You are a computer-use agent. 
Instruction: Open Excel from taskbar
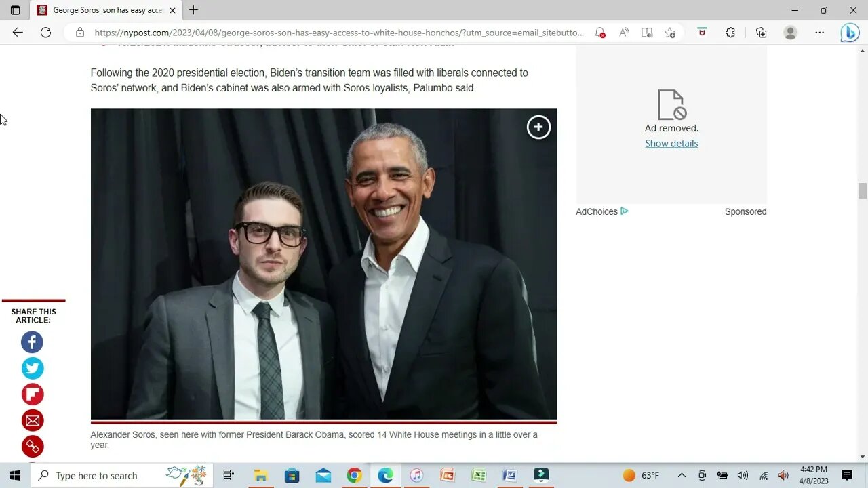tap(479, 475)
